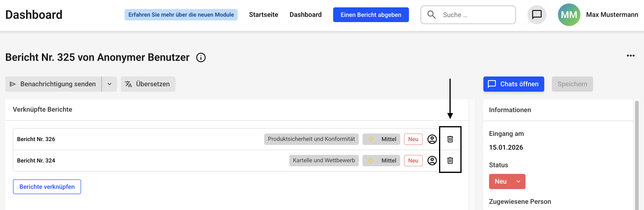The width and height of the screenshot is (644, 210).
Task: Delete linked Bericht Nr. 326 trash icon
Action: tap(450, 139)
